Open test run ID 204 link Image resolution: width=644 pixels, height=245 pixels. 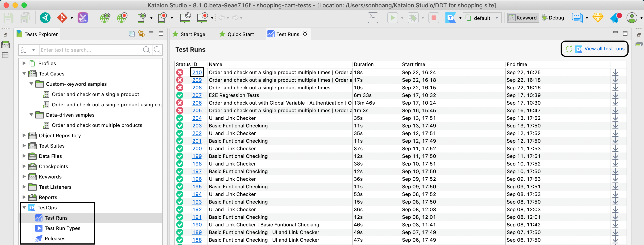197,118
